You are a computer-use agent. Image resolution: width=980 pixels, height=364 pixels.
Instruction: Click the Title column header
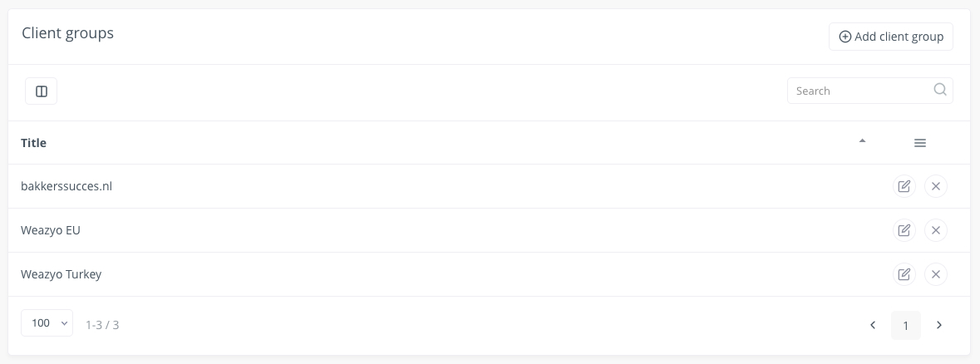tap(34, 143)
